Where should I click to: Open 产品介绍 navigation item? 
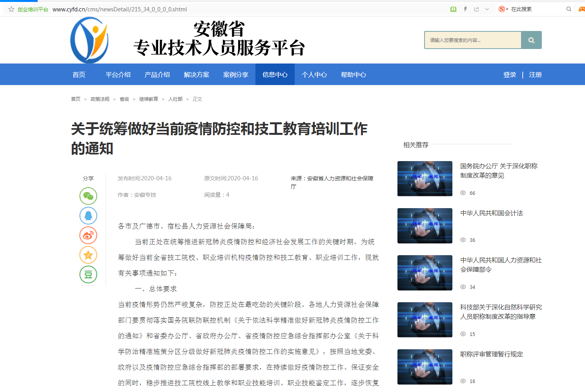(x=157, y=74)
